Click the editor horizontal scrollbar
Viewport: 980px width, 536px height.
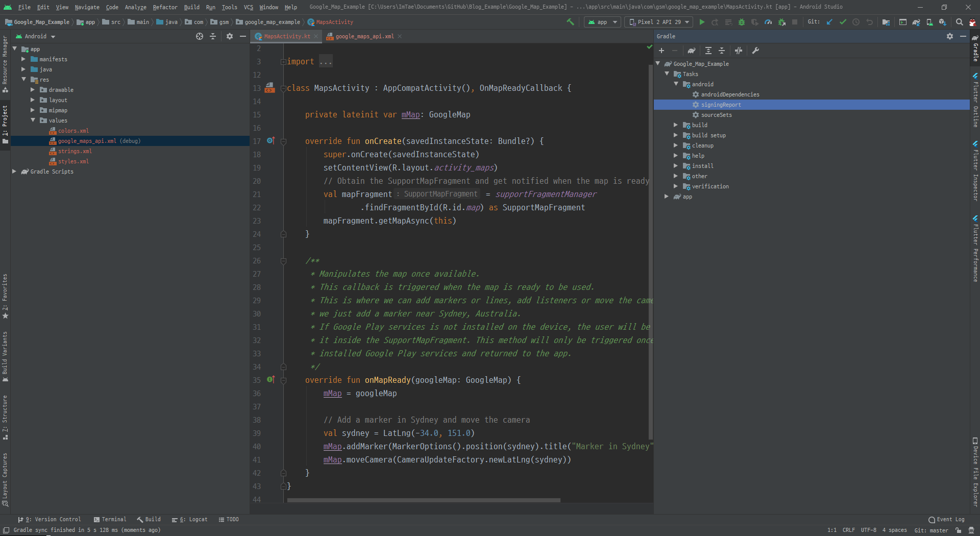tap(424, 500)
